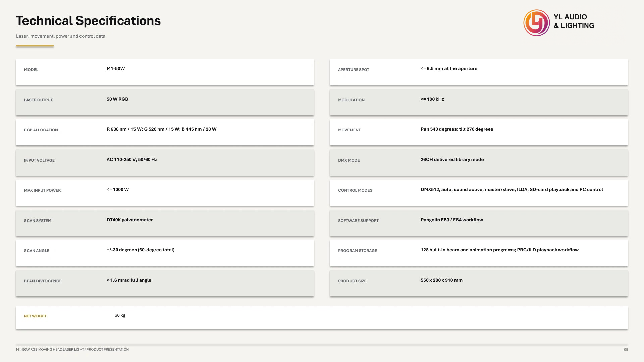Select the Beam Divergence 1.6 mrad row
Screen dimensions: 644x362
tap(165, 283)
